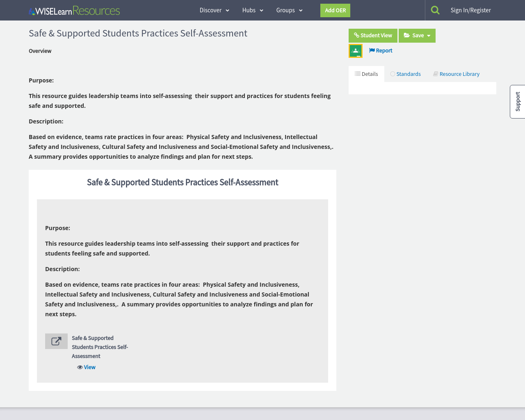Click the View link under the assessment
525x420 pixels.
(x=89, y=367)
